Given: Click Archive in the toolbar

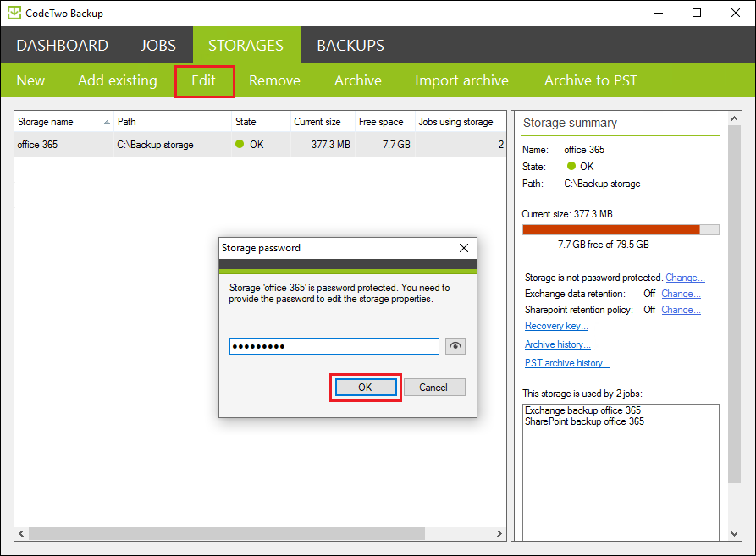Looking at the screenshot, I should click(x=358, y=80).
